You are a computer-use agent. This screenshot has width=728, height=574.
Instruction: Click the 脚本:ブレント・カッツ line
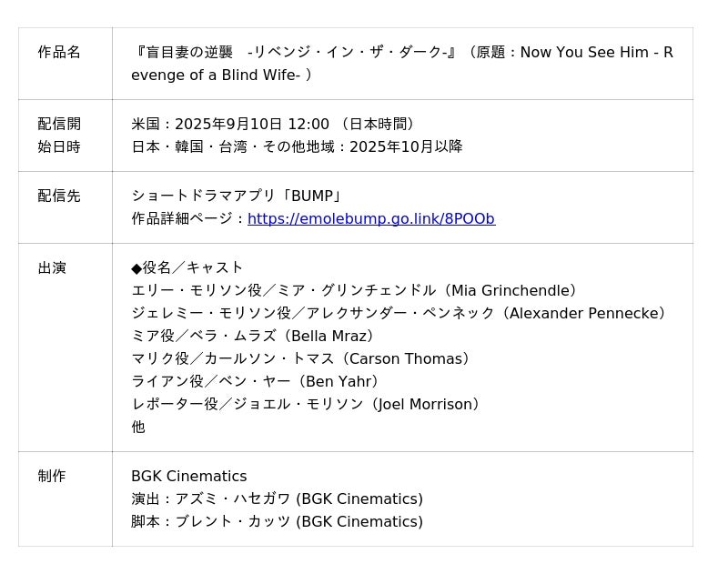(x=277, y=521)
